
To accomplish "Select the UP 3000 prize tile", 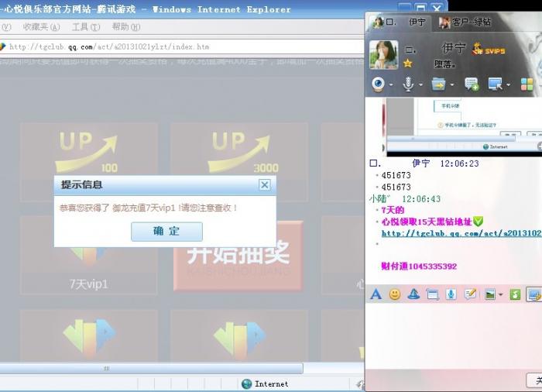I will (238, 162).
